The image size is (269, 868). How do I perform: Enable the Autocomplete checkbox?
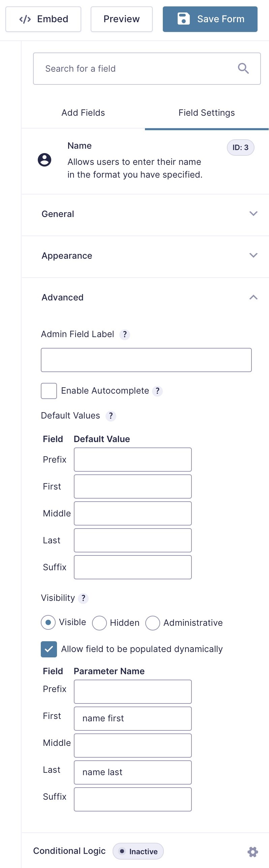pyautogui.click(x=49, y=391)
